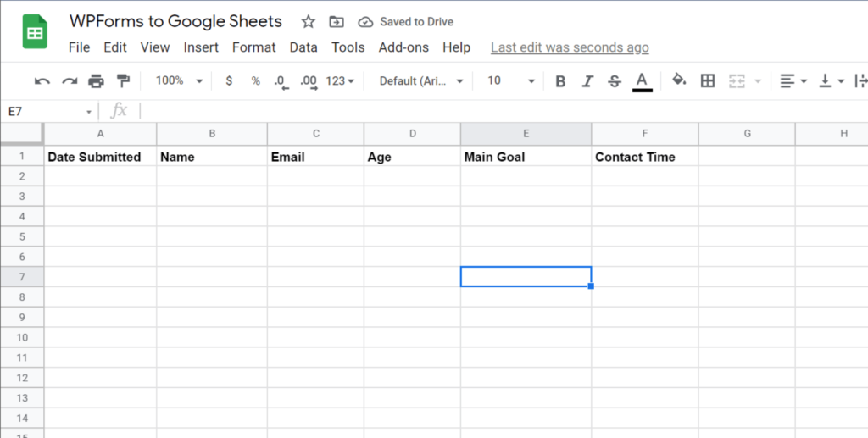Open the View menu

point(155,47)
